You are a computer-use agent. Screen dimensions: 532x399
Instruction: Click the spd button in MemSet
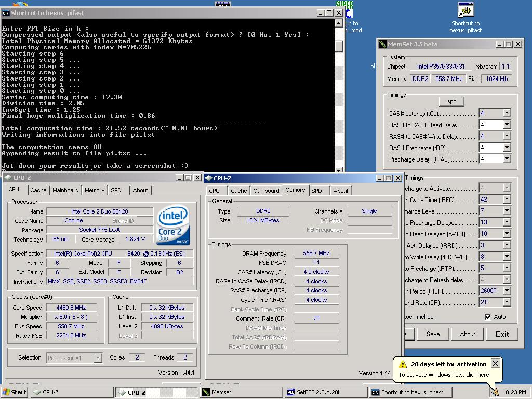pos(451,101)
